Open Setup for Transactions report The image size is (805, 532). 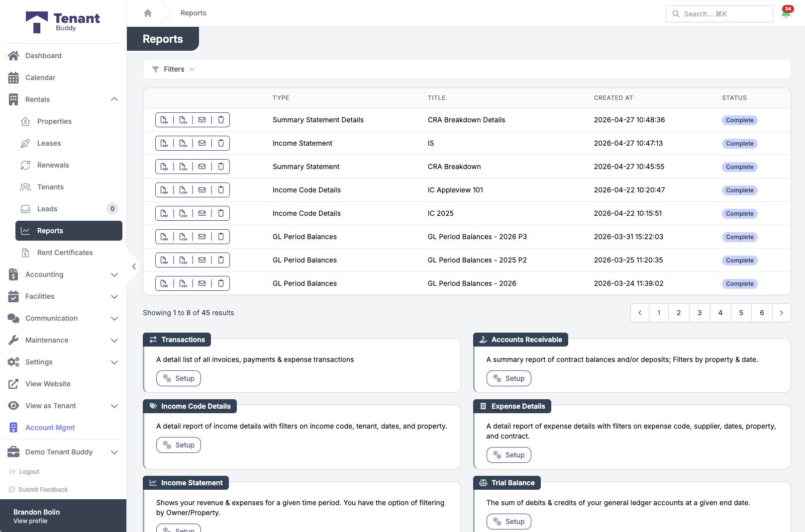(x=179, y=378)
